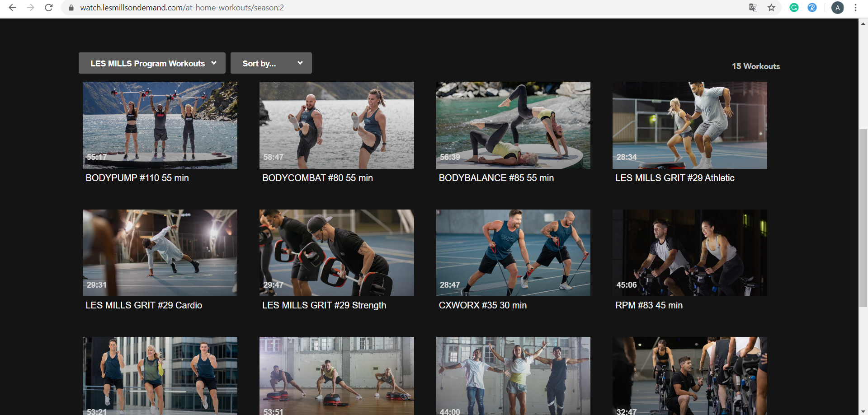Click the page vertical scrollbar thumb
The height and width of the screenshot is (415, 868).
(x=863, y=218)
